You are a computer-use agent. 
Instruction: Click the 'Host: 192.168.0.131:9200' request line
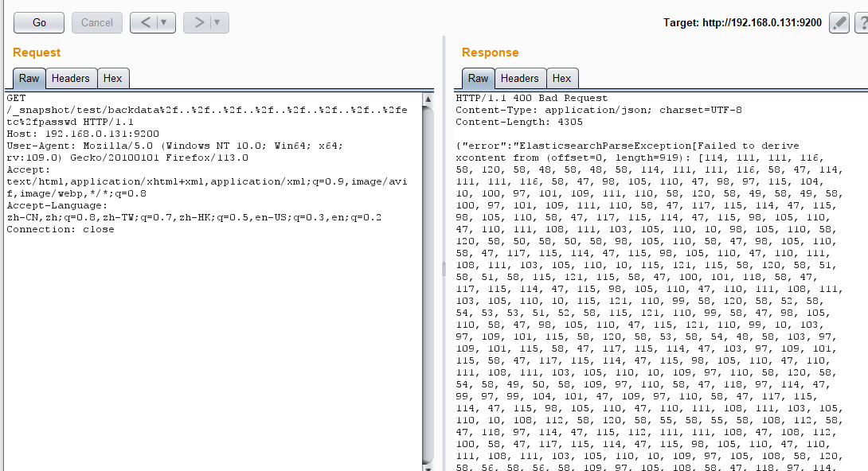point(83,134)
